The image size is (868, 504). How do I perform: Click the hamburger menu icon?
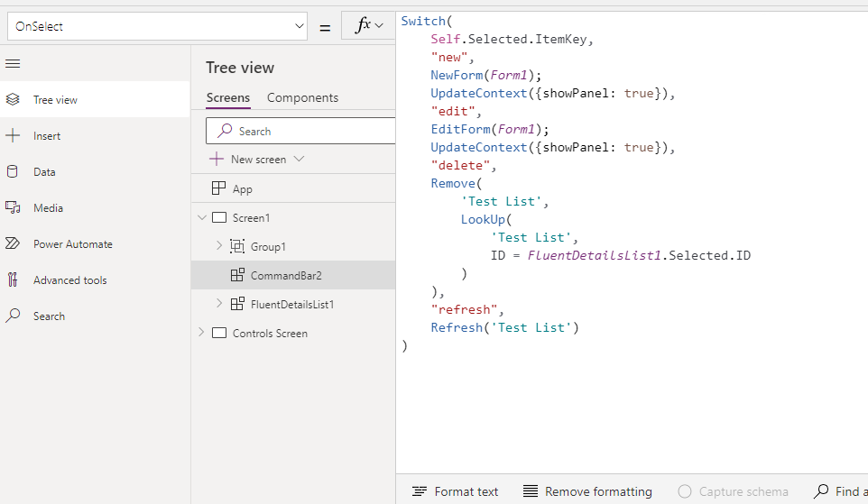point(13,64)
